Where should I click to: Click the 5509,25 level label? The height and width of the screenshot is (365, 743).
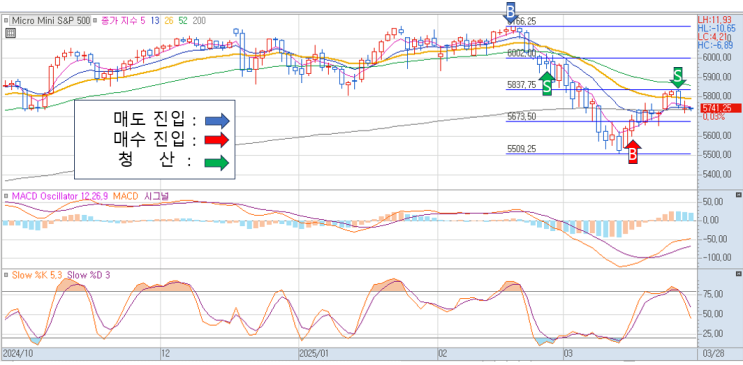coord(521,149)
